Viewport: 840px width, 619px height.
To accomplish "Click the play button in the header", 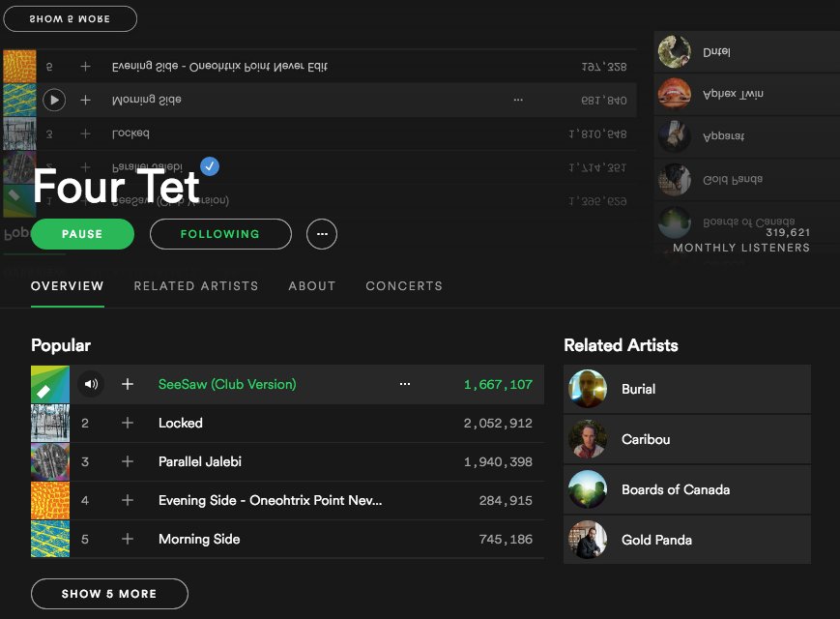I will tap(54, 100).
